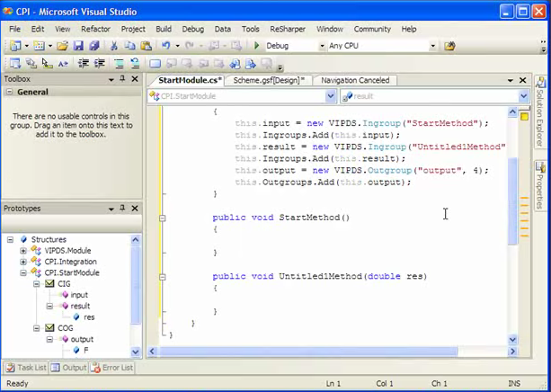Click the Paste icon in toolbar
This screenshot has width=551, height=392.
click(x=146, y=46)
